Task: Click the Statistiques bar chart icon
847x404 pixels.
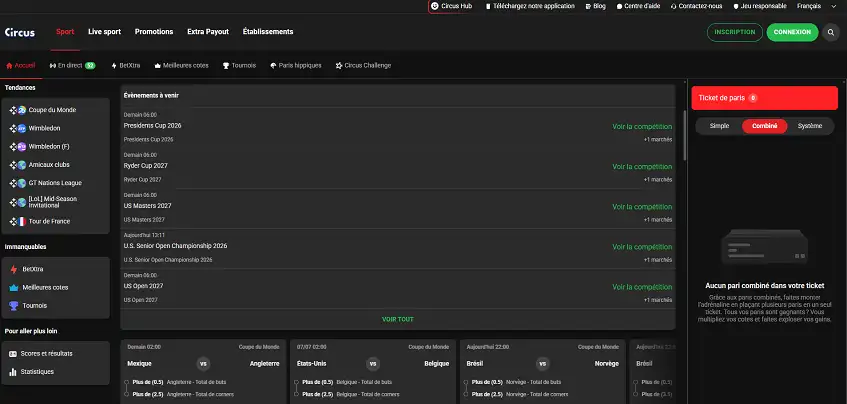Action: [x=12, y=372]
